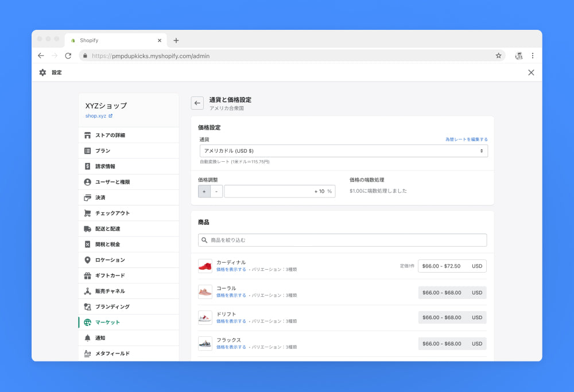This screenshot has height=392, width=574.
Task: Select the minus price adjustment toggle
Action: [216, 191]
